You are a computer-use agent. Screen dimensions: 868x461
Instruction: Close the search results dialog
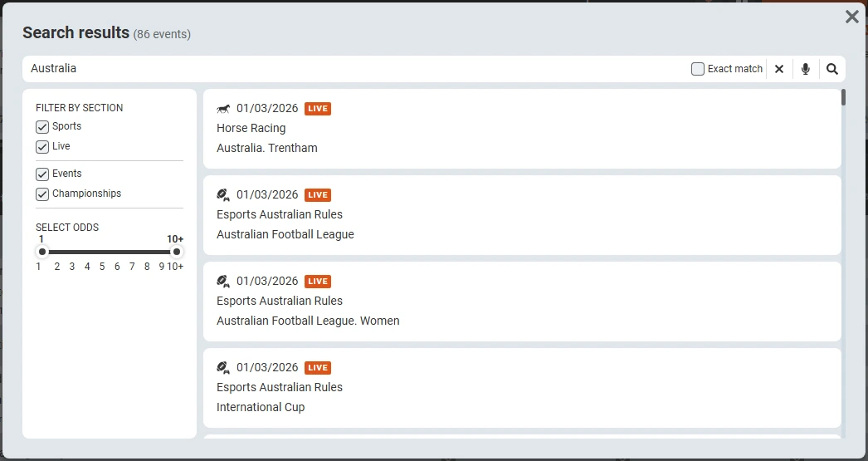click(x=852, y=17)
